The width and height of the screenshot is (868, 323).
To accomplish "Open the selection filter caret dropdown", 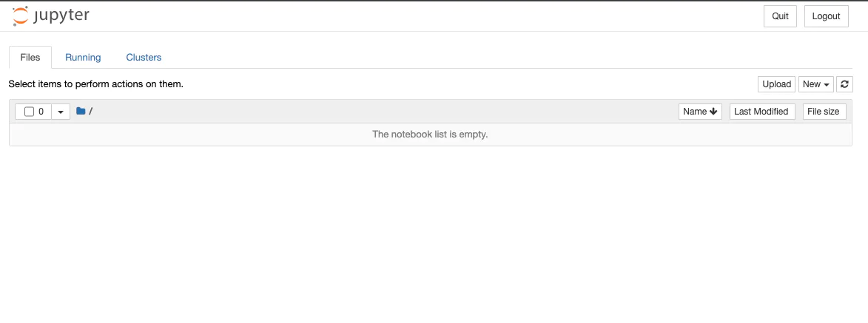I will [x=61, y=112].
